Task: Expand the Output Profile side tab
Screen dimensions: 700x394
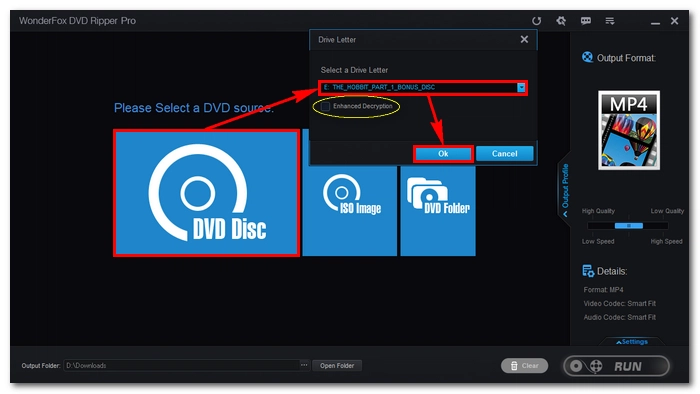Action: [x=565, y=187]
